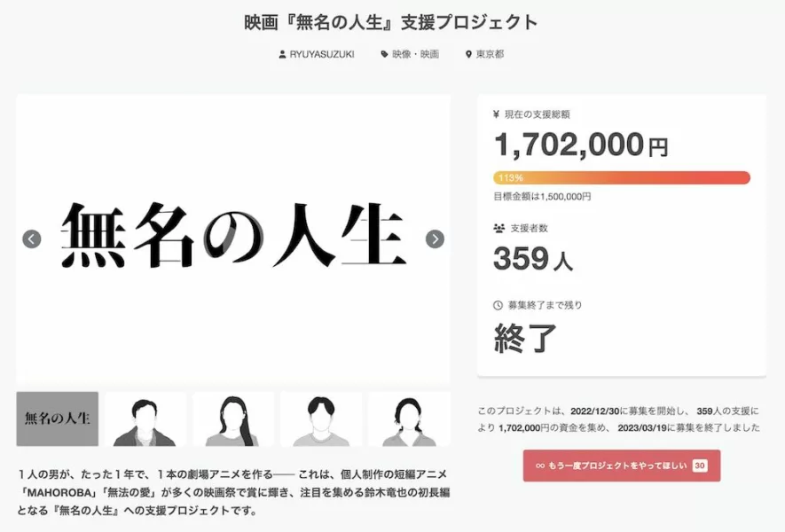Select the fifth portrait thumbnail at right

(x=408, y=419)
